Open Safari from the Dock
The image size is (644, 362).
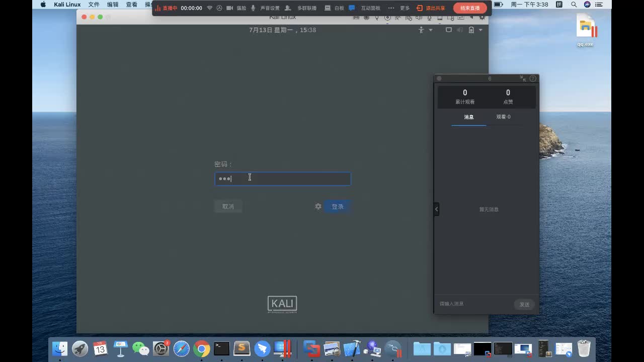[x=182, y=348]
